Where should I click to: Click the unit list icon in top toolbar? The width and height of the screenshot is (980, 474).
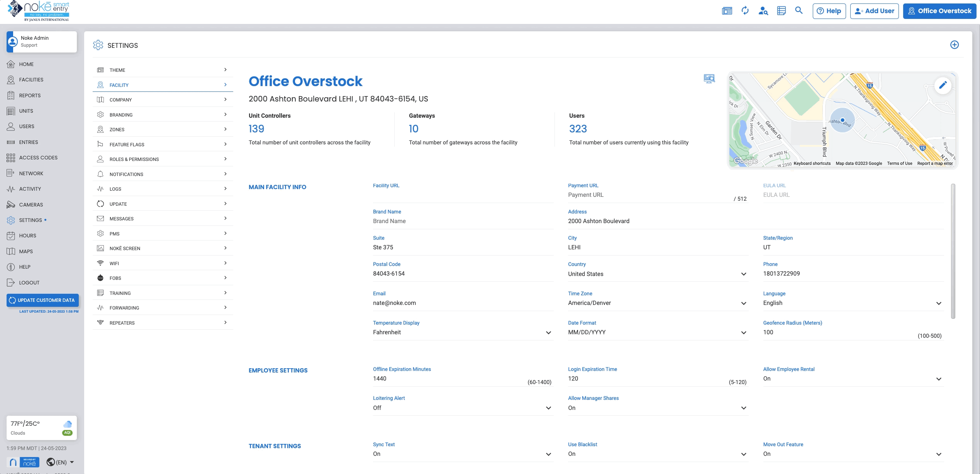click(x=781, y=11)
